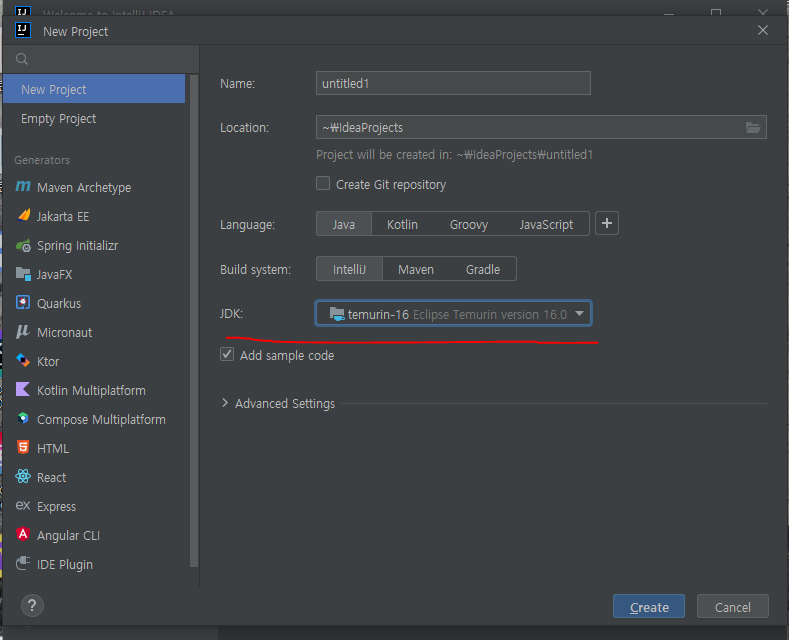Uncheck Add sample code checkbox
789x640 pixels.
pyautogui.click(x=227, y=355)
